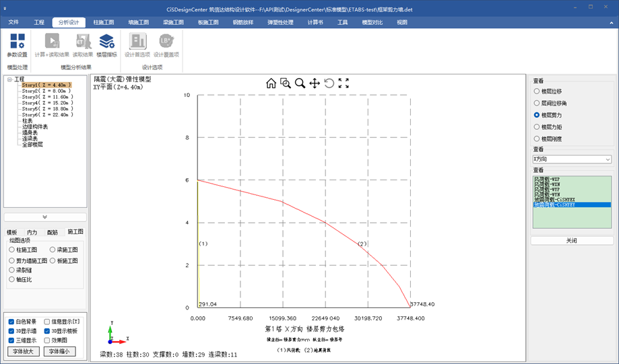Click the 读取结果 read results icon
This screenshot has height=364, width=619.
(x=81, y=45)
